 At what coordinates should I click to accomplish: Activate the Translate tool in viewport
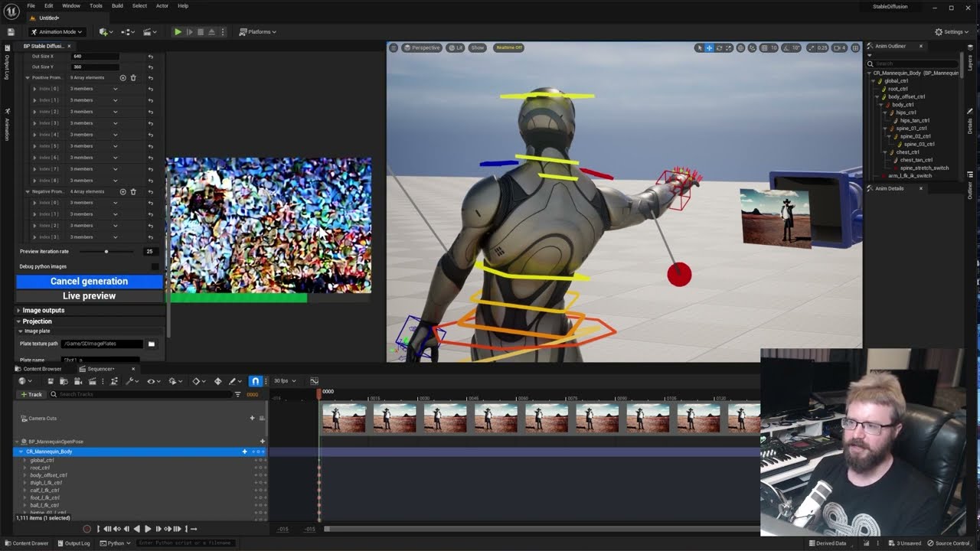(709, 47)
